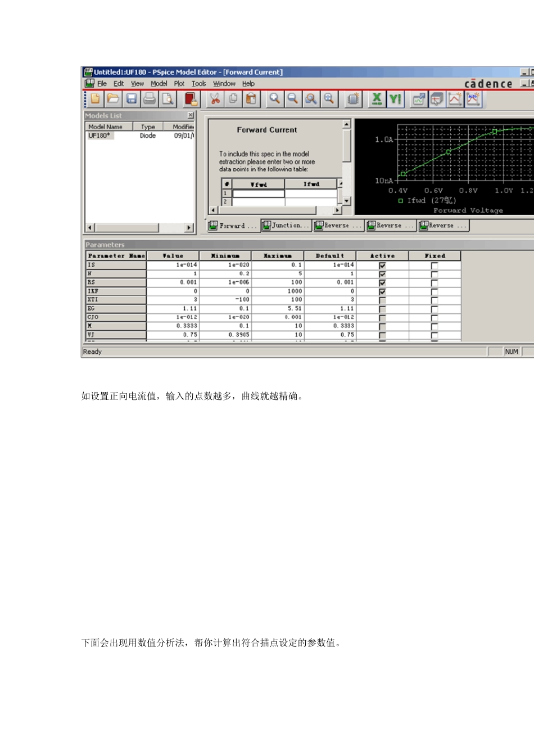
Task: Click the Models List scroll right arrow
Action: [189, 228]
